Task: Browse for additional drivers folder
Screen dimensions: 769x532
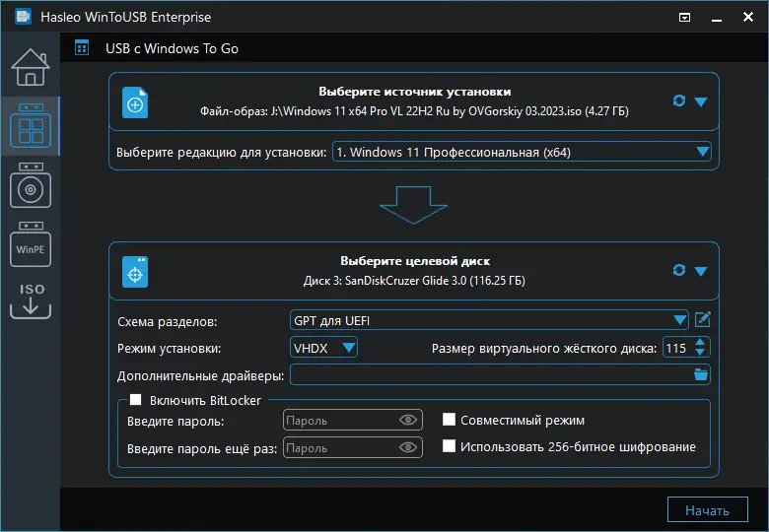Action: (701, 374)
